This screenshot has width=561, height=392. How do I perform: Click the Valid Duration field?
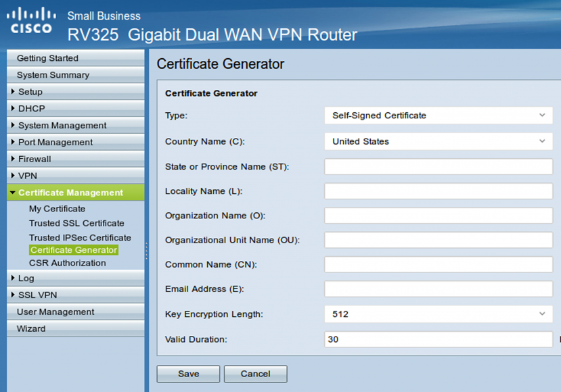[439, 339]
